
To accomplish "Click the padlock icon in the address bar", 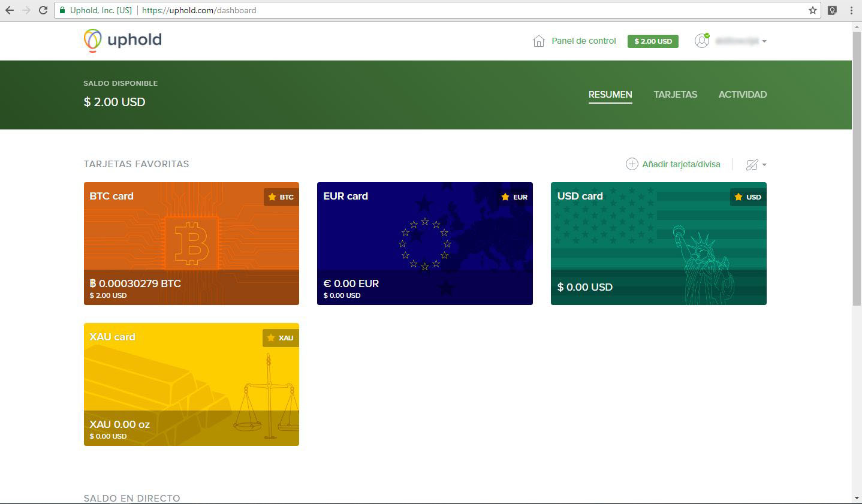I will click(x=62, y=10).
